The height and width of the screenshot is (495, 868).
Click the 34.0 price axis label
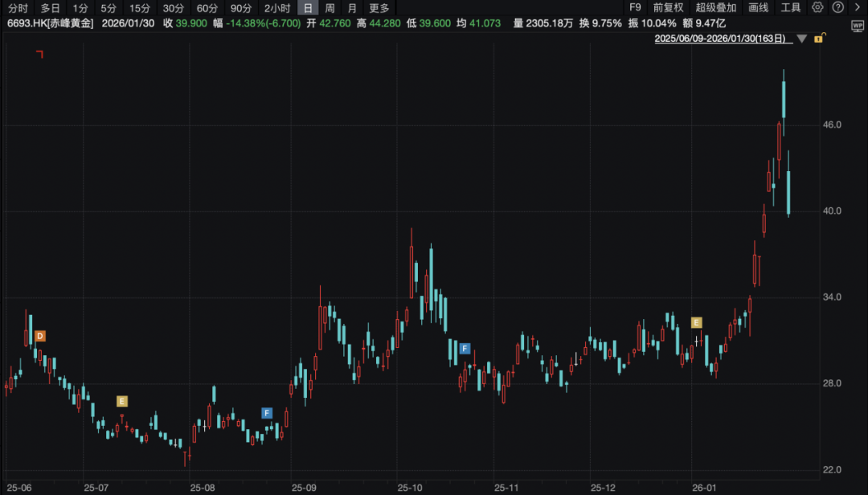pyautogui.click(x=832, y=297)
